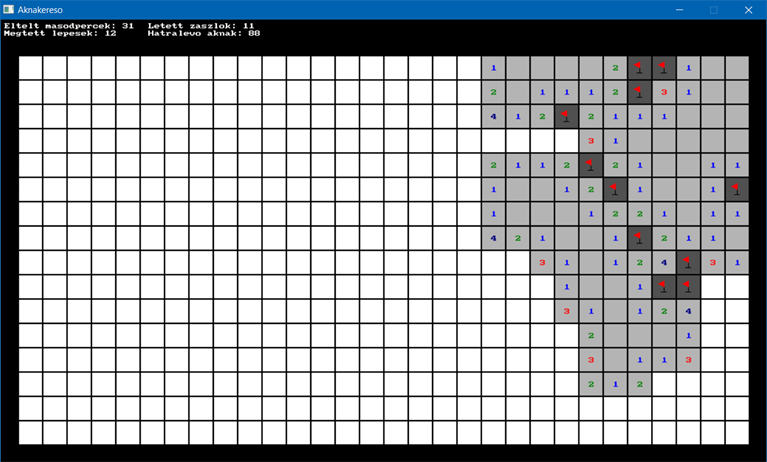Reveal the top-left white cell of the grid
This screenshot has height=462, width=767.
click(x=30, y=68)
